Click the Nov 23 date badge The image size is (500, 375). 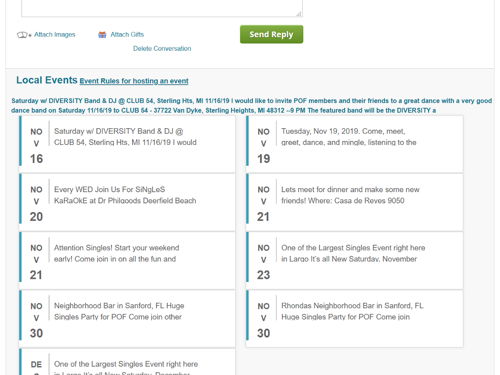click(x=263, y=262)
